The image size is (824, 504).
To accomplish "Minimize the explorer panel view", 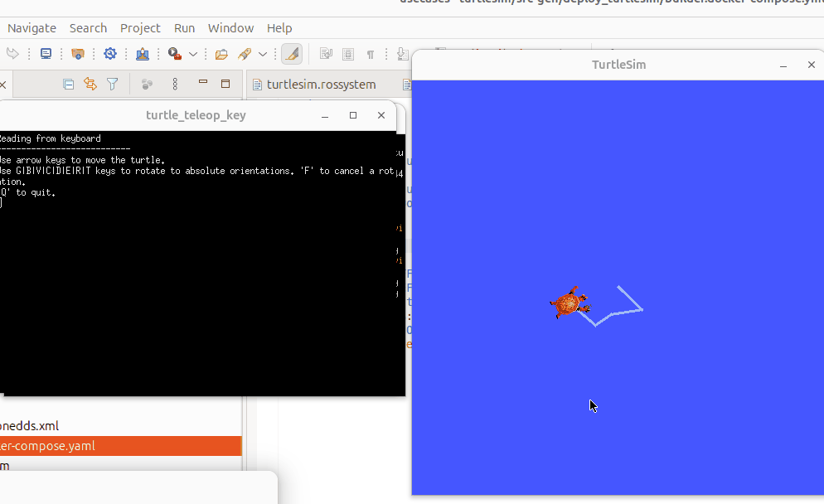I will [x=203, y=82].
